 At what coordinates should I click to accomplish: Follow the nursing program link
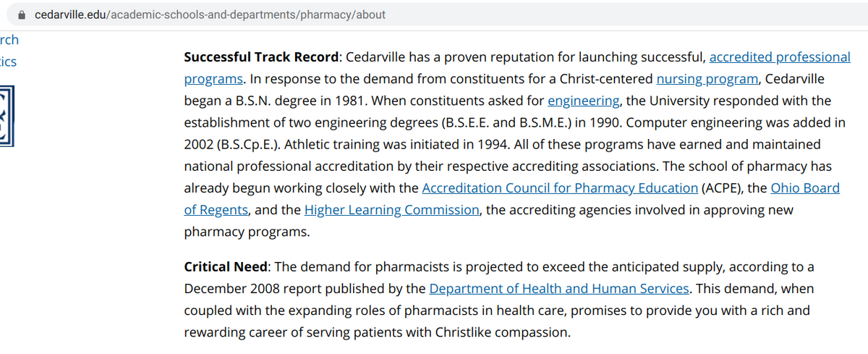(x=707, y=79)
